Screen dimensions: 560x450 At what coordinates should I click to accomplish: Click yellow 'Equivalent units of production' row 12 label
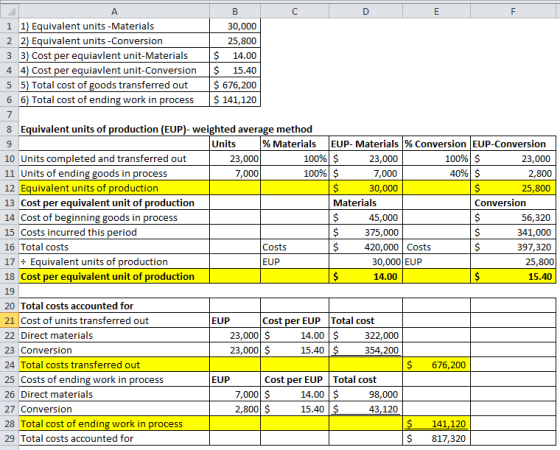[x=114, y=188]
